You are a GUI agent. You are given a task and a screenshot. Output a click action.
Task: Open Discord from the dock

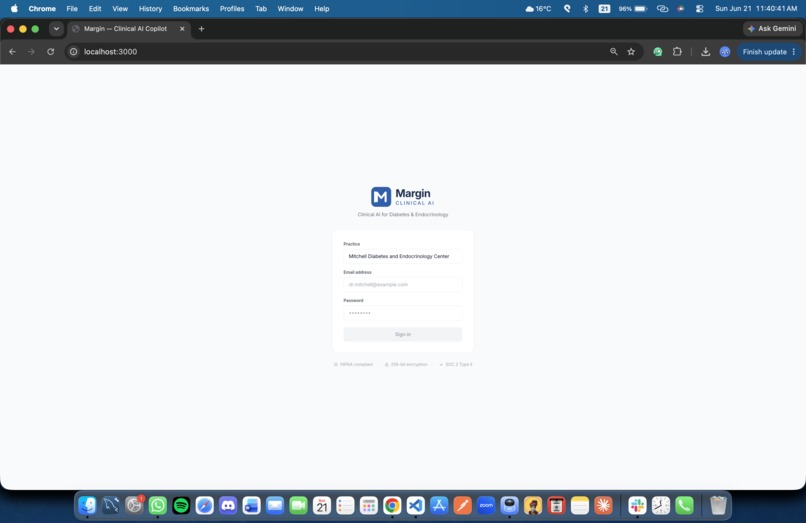point(228,506)
